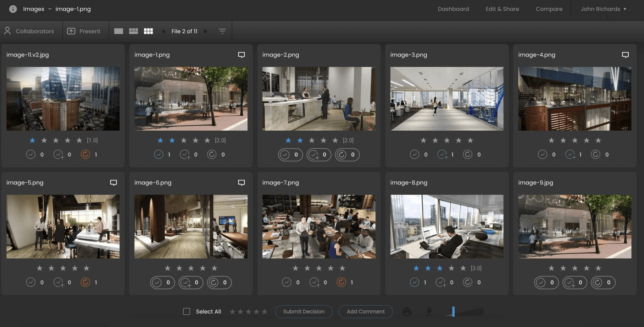Switch to single image view layout
Image resolution: width=644 pixels, height=327 pixels.
(x=119, y=31)
